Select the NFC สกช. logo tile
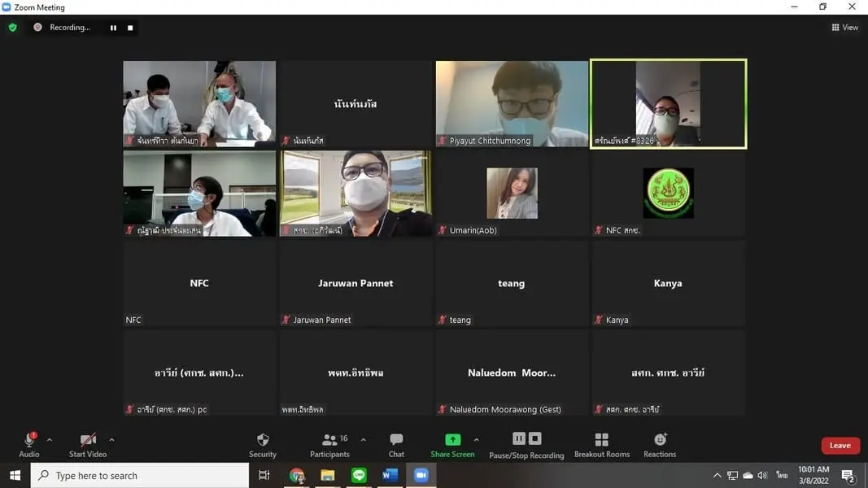 tap(668, 193)
